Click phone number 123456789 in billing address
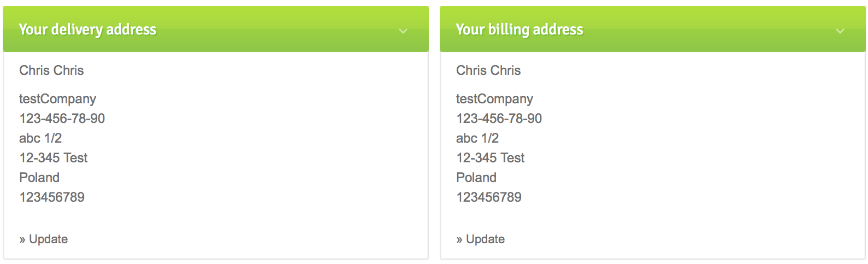This screenshot has width=868, height=264. 489,197
